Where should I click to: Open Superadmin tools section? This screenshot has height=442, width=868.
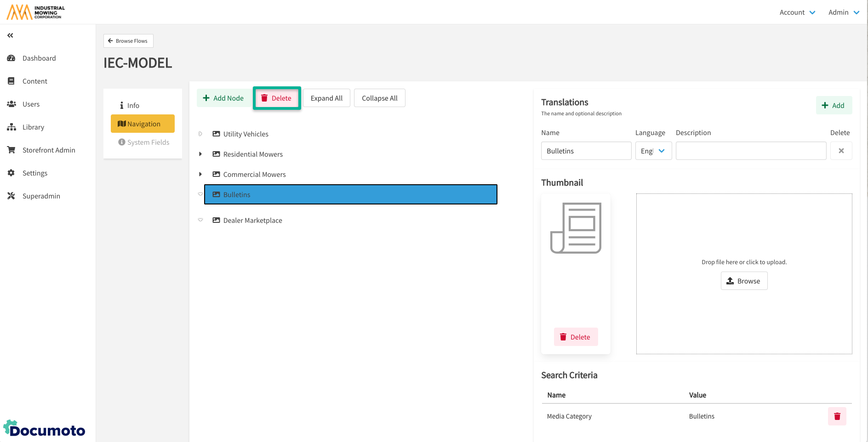41,196
